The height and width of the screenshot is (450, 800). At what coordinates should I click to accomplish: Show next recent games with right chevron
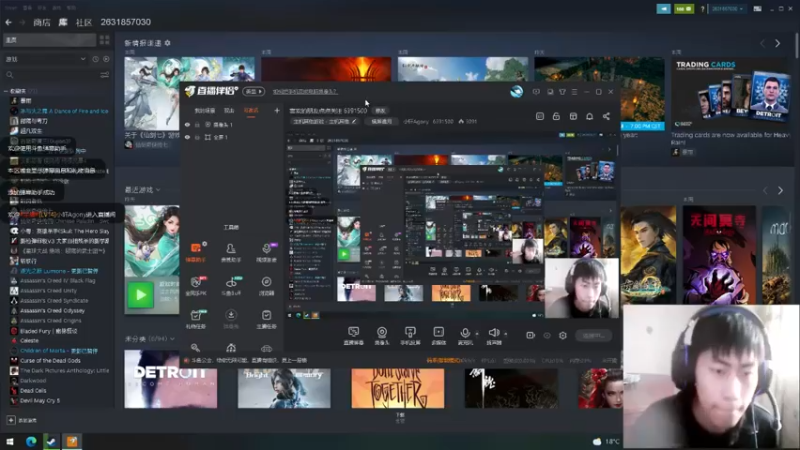(x=781, y=191)
